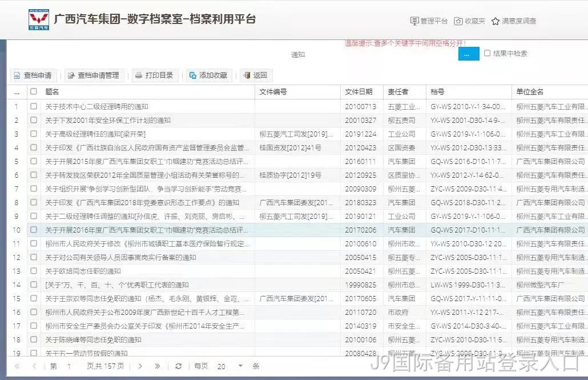Open 管理平台 management platform
This screenshot has width=588, height=380.
click(x=429, y=21)
